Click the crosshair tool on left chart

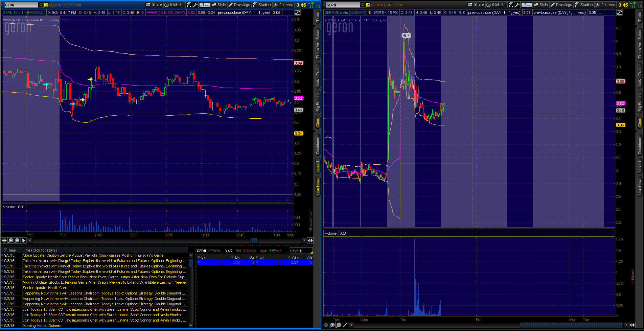pyautogui.click(x=4, y=240)
